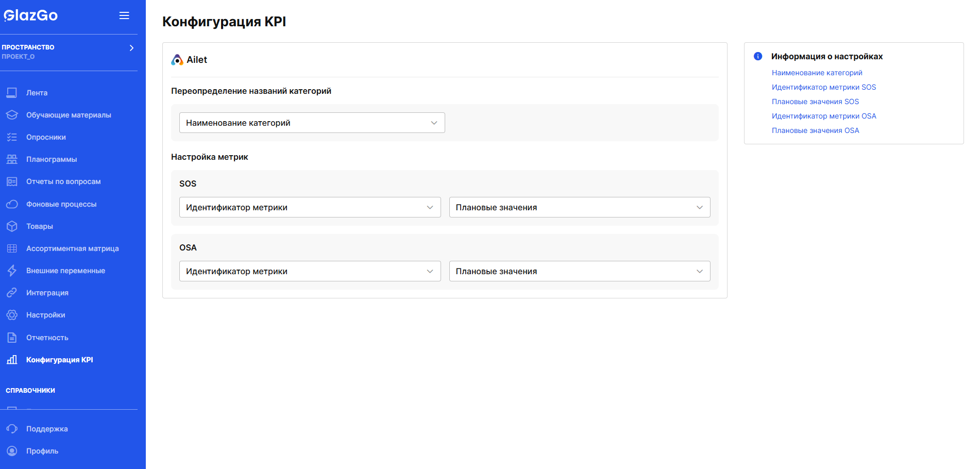The width and height of the screenshot is (980, 469).
Task: Open OSA Плановые значения dropdown
Action: (x=580, y=271)
